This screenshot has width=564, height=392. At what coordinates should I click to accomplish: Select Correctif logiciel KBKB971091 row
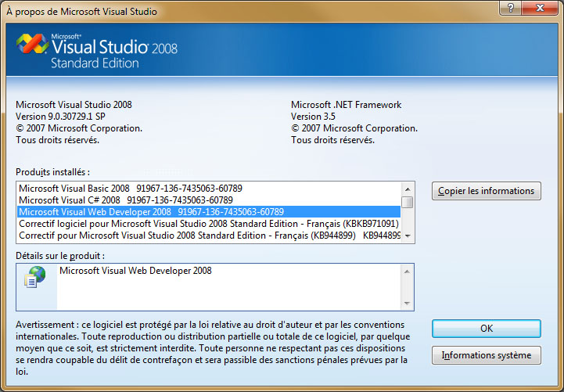tap(209, 224)
